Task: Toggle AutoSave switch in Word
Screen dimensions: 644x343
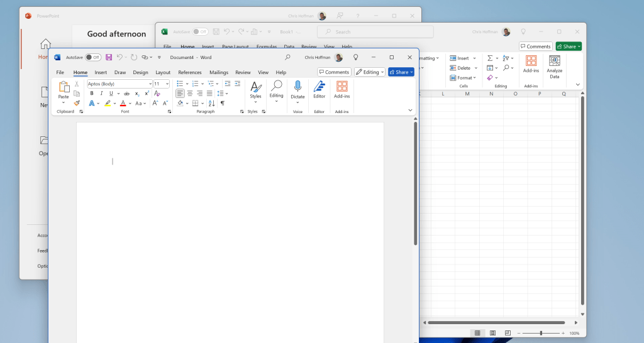Action: click(x=93, y=57)
